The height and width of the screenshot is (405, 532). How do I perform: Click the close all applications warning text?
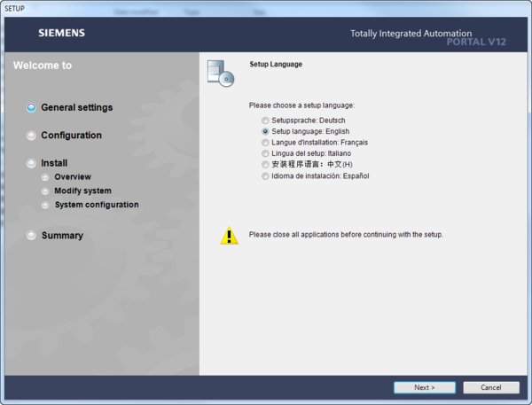(x=346, y=234)
